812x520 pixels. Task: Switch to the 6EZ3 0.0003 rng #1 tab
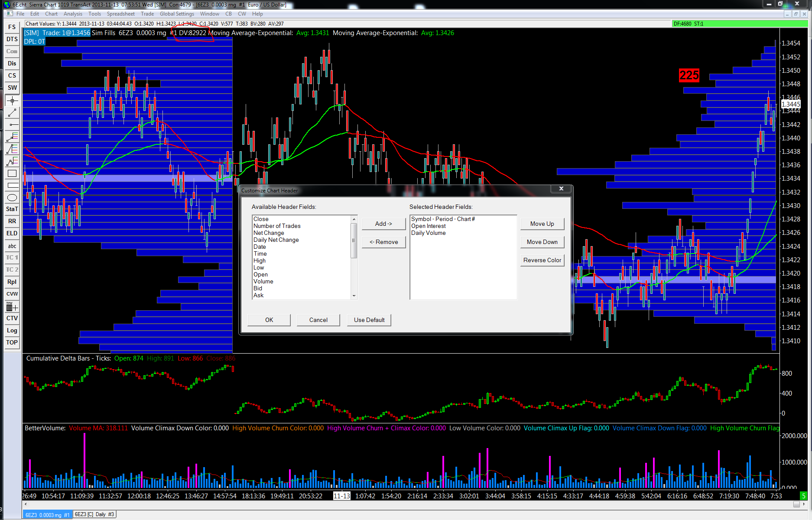47,515
